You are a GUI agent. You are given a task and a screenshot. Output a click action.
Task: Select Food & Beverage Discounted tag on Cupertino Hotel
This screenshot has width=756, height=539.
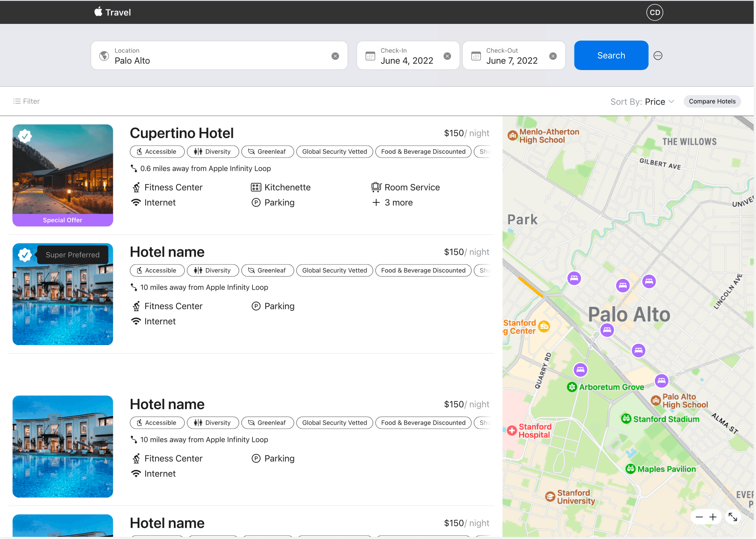(x=423, y=152)
